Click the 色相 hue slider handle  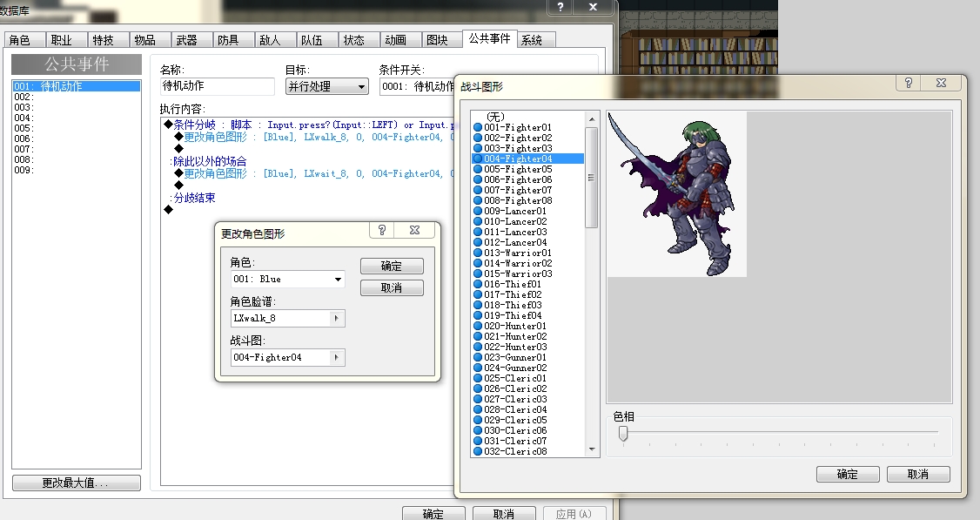623,433
